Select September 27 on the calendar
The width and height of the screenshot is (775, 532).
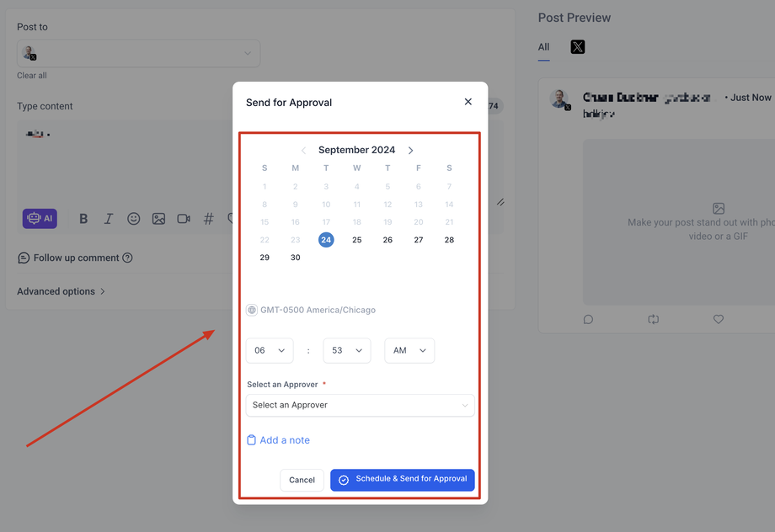tap(418, 240)
